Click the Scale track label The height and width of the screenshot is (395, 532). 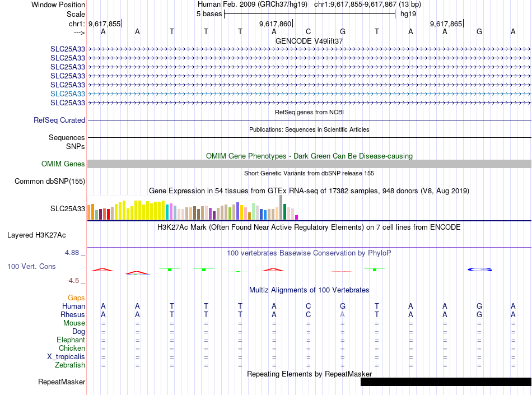tap(76, 14)
